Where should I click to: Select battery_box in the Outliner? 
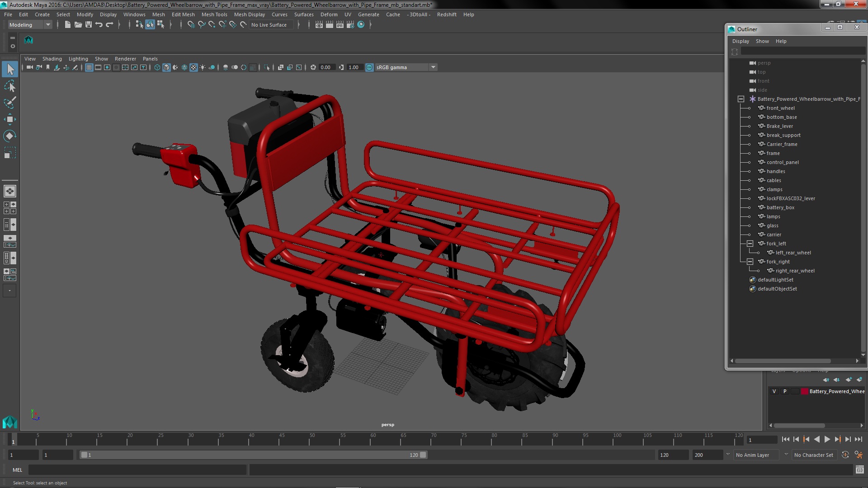(x=780, y=207)
